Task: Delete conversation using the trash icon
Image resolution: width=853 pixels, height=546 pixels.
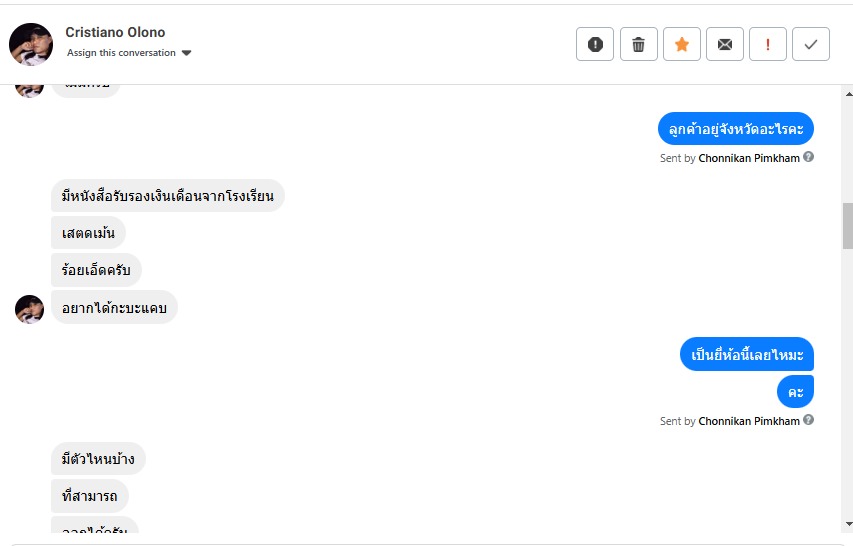Action: coord(638,44)
